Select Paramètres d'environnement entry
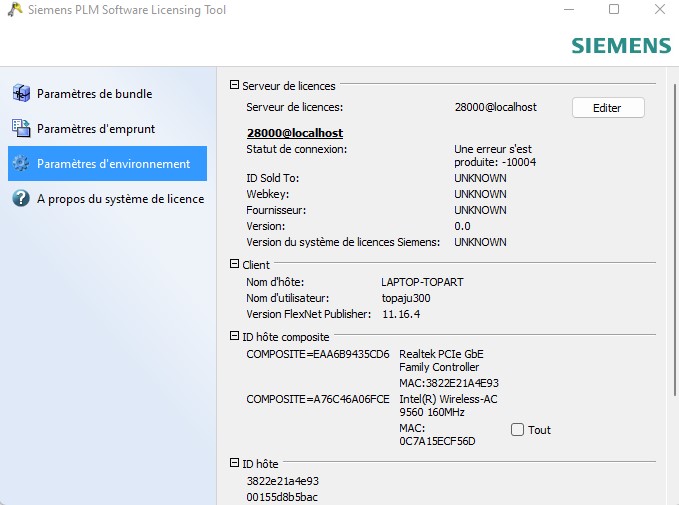This screenshot has height=505, width=679. point(107,163)
